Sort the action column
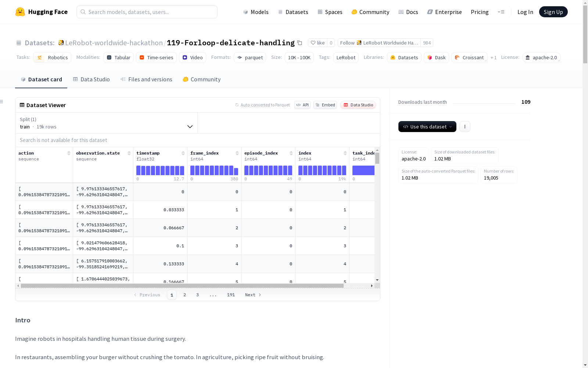 [x=69, y=153]
